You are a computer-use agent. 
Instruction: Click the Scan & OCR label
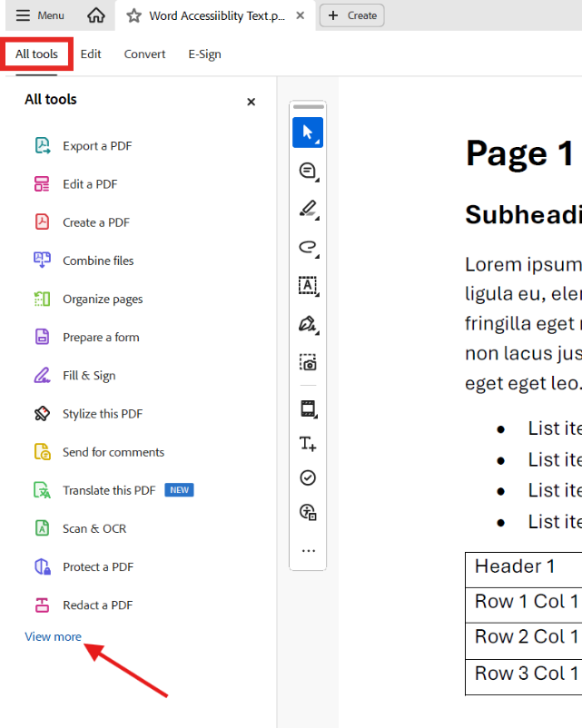click(x=94, y=528)
